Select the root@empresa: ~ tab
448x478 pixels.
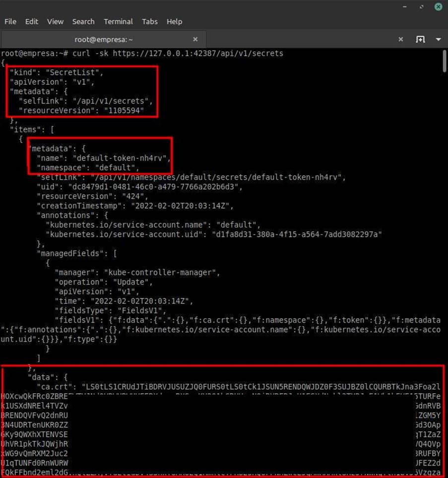coord(103,39)
